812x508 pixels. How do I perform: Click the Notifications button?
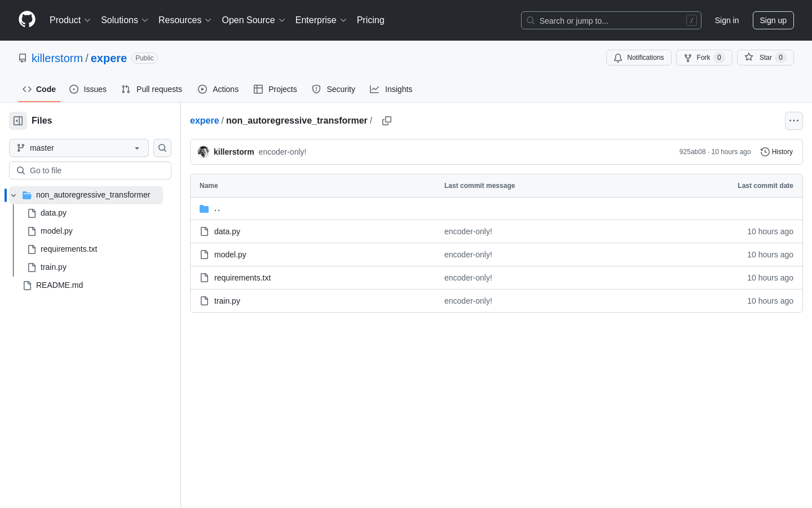(639, 58)
